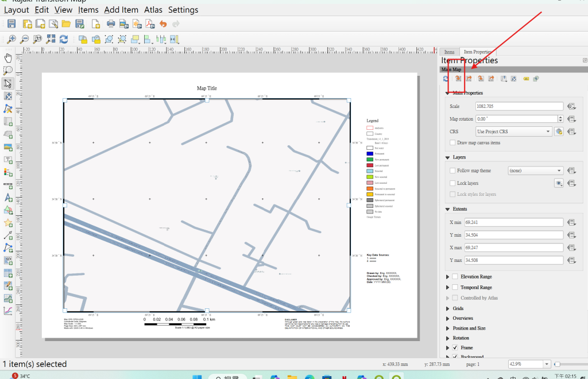Enable Follow map theme checkbox
Image resolution: width=588 pixels, height=379 pixels.
tap(452, 171)
